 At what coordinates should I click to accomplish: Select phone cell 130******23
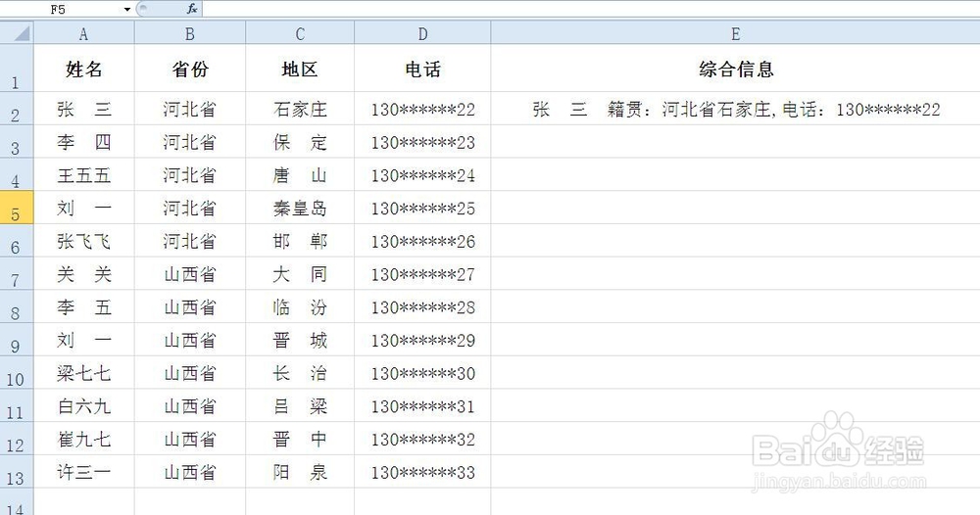423,142
